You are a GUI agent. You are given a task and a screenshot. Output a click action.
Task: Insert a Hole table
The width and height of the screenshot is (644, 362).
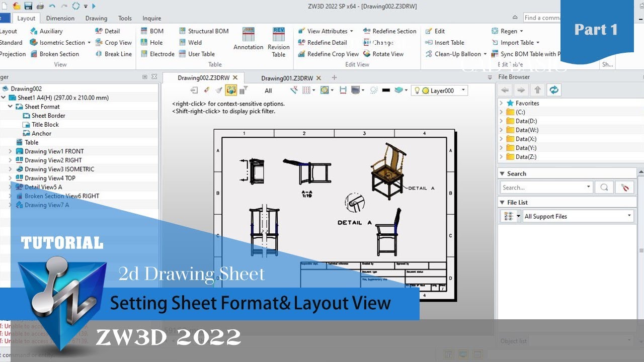pyautogui.click(x=151, y=43)
